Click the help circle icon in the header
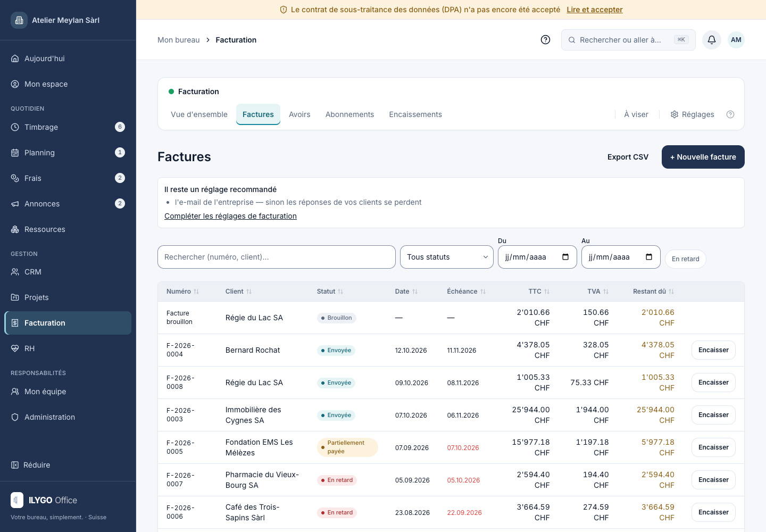Screen dimensions: 766x532 pyautogui.click(x=545, y=40)
